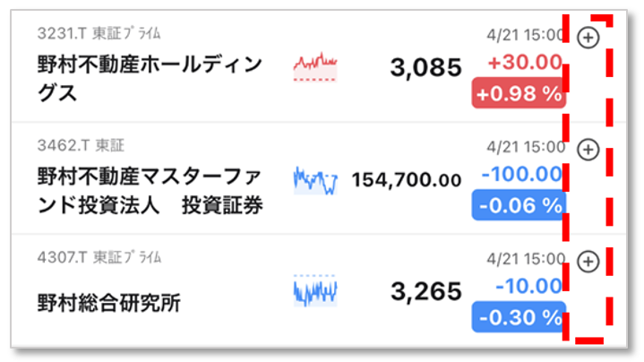The height and width of the screenshot is (362, 644).
Task: Click the +0.98 % red change badge
Action: pos(519,93)
